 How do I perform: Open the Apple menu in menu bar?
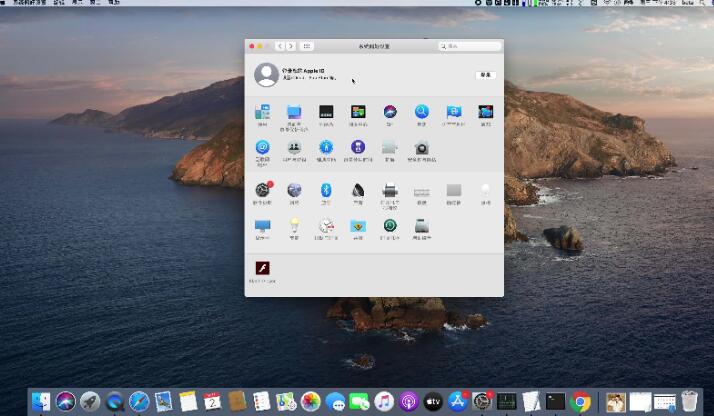point(3,2)
